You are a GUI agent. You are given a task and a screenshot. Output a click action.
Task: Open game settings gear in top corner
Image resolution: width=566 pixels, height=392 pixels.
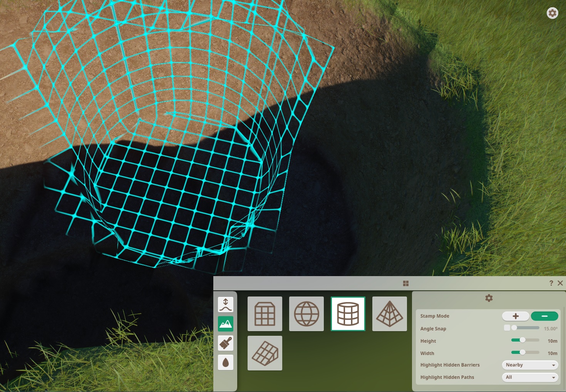pos(552,13)
